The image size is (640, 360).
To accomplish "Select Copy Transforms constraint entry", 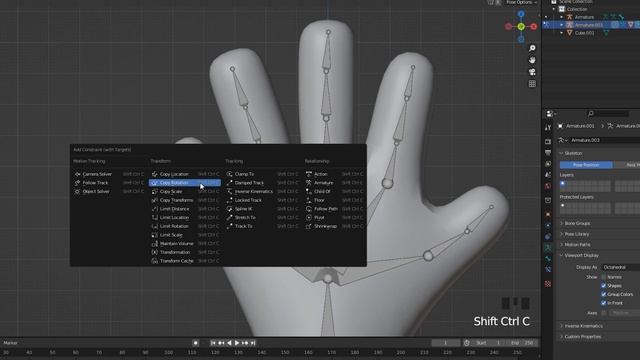I will click(x=184, y=200).
